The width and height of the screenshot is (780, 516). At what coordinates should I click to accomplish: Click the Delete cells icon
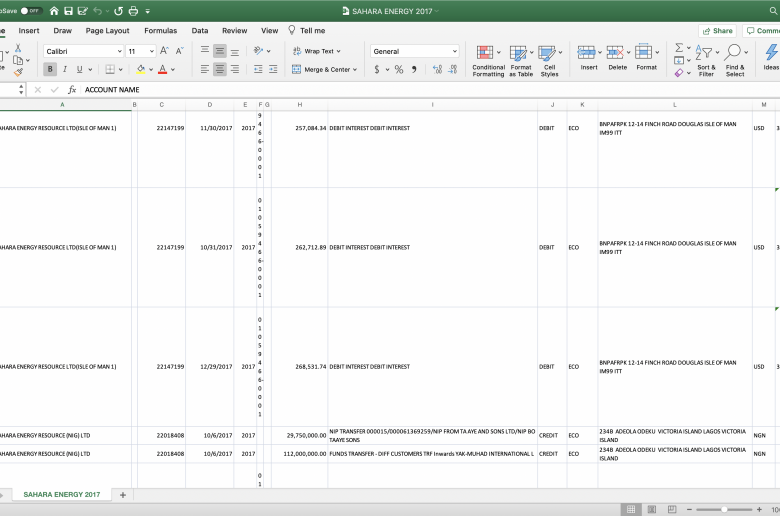(615, 52)
